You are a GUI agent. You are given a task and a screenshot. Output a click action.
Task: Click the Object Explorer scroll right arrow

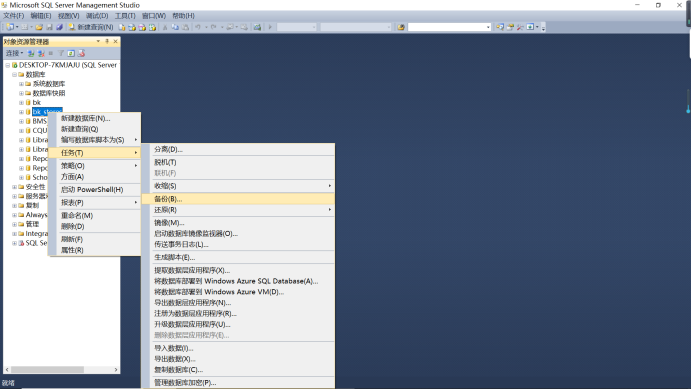(x=116, y=370)
